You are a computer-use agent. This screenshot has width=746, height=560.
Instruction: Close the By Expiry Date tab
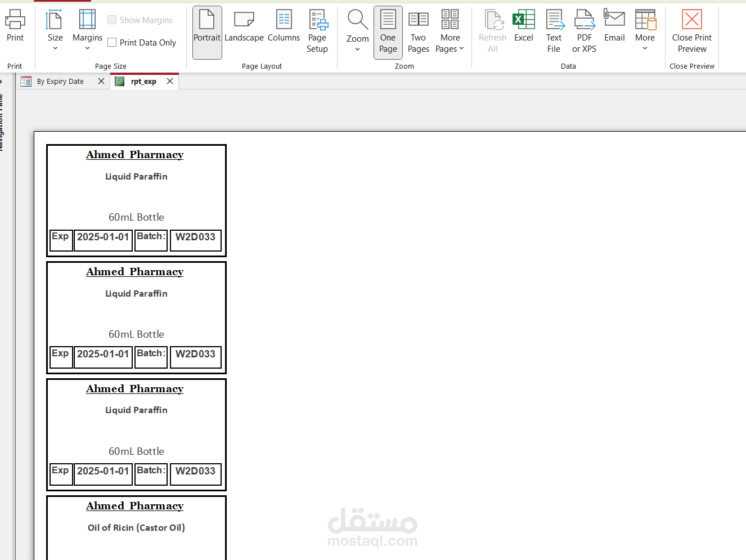pos(101,81)
